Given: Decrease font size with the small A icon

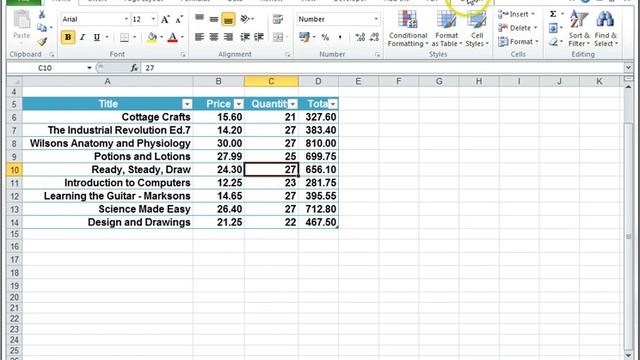Looking at the screenshot, I should [179, 19].
